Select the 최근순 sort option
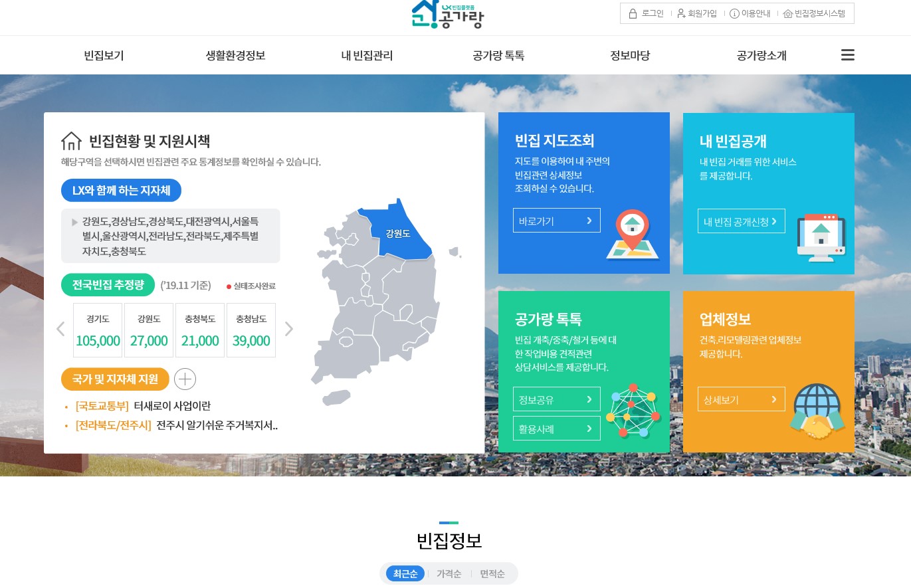Screen dimensions: 911x588 click(405, 573)
